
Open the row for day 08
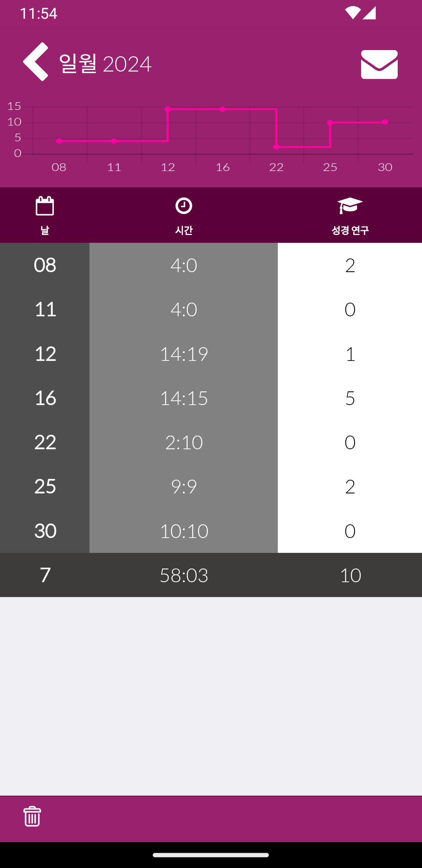(x=211, y=265)
